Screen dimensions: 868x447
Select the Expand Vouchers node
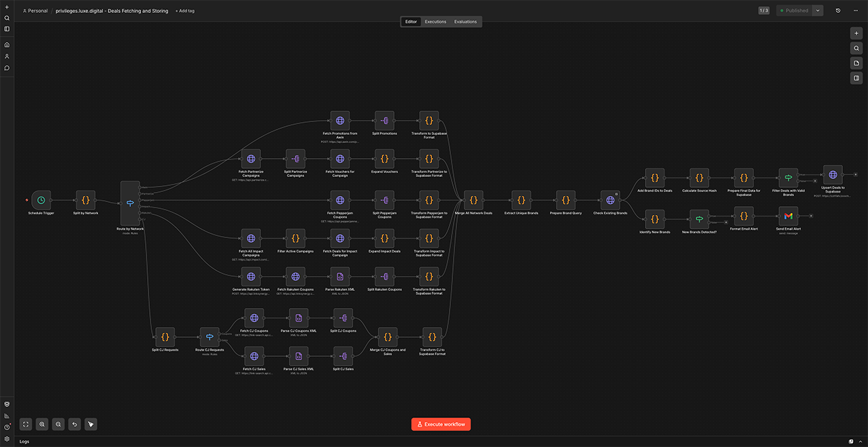pyautogui.click(x=384, y=159)
